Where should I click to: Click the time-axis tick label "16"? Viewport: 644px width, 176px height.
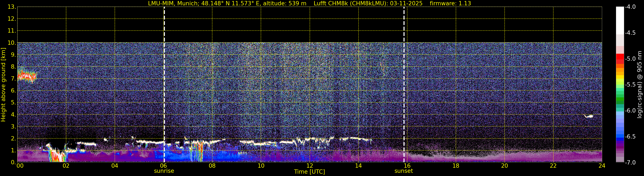(x=407, y=166)
